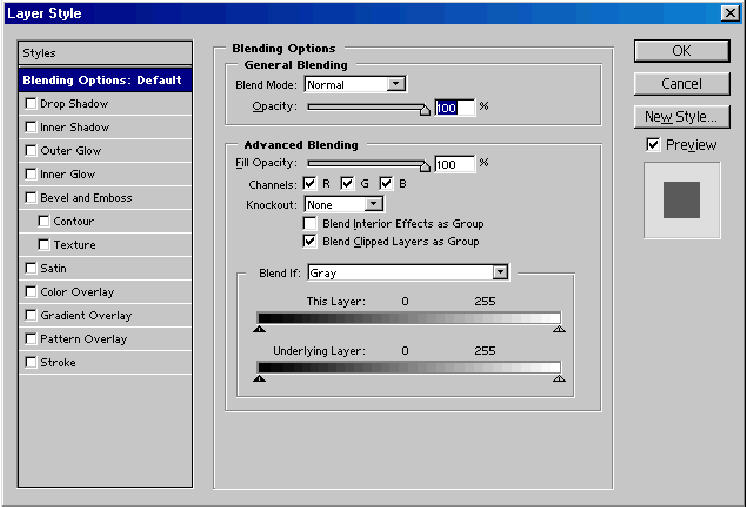746x507 pixels.
Task: Enable the Inner Shadow checkbox
Action: coord(31,127)
